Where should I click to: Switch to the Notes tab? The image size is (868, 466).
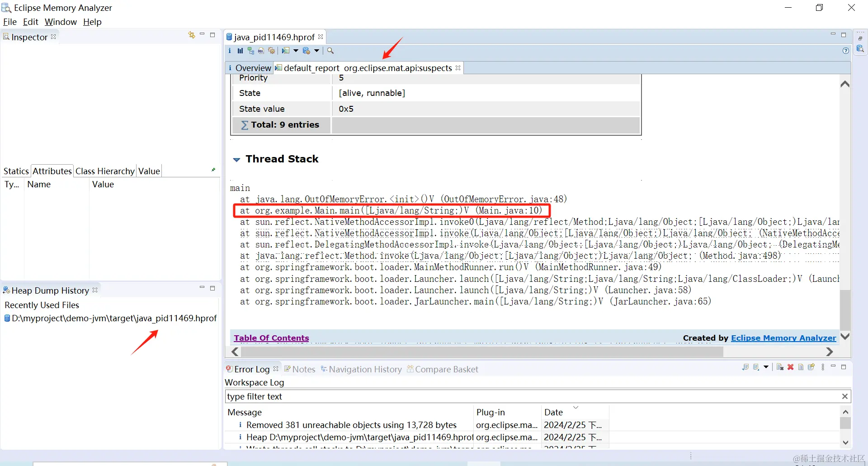point(299,369)
